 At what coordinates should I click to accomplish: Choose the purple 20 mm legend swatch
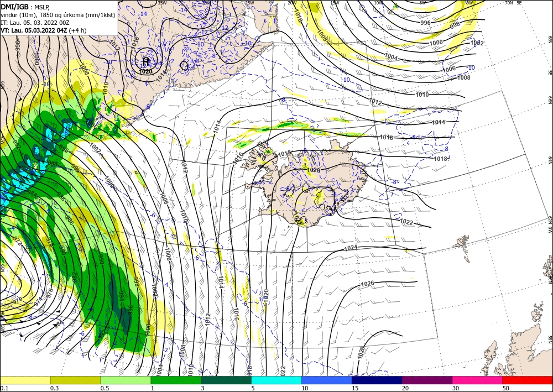[x=427, y=380]
